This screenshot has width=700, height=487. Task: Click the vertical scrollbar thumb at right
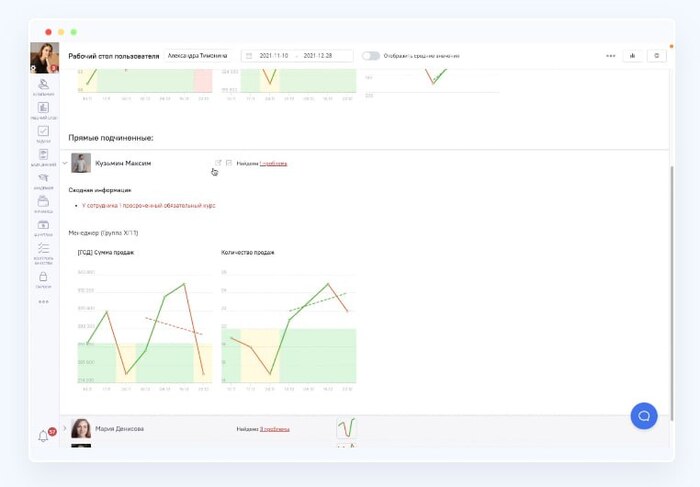tap(671, 292)
